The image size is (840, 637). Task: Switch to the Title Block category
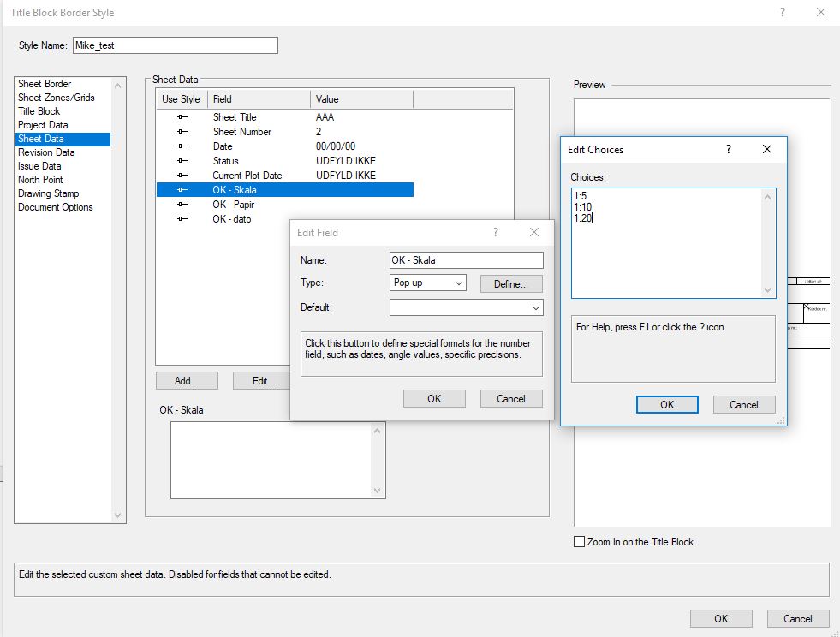pyautogui.click(x=38, y=110)
